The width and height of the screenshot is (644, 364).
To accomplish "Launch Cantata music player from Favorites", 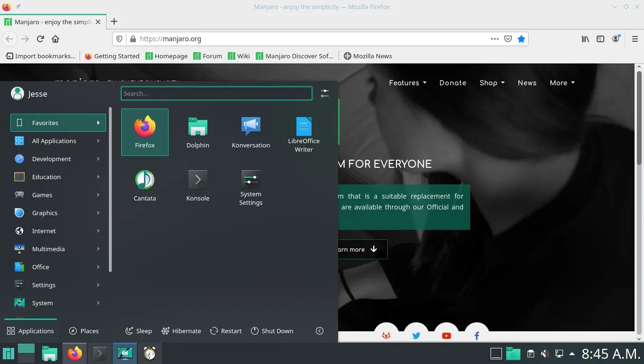I will [x=145, y=185].
